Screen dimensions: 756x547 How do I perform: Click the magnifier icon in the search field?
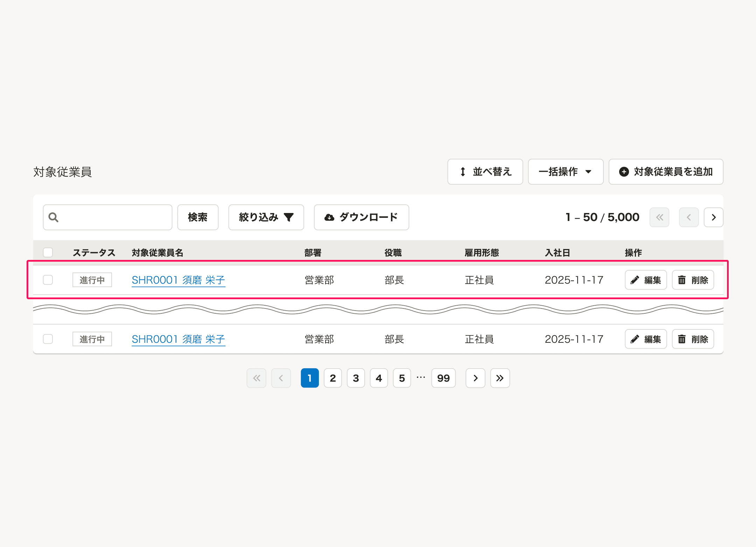click(53, 217)
